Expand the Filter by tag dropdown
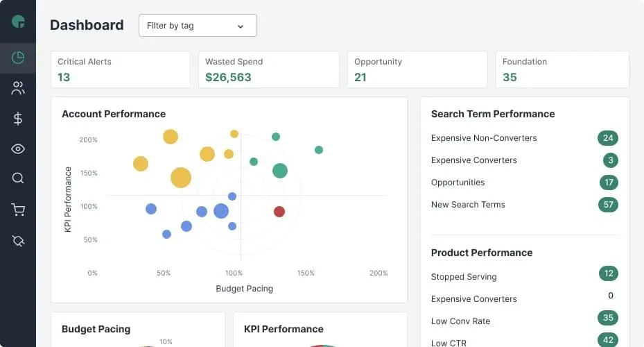The width and height of the screenshot is (644, 347). pyautogui.click(x=198, y=26)
